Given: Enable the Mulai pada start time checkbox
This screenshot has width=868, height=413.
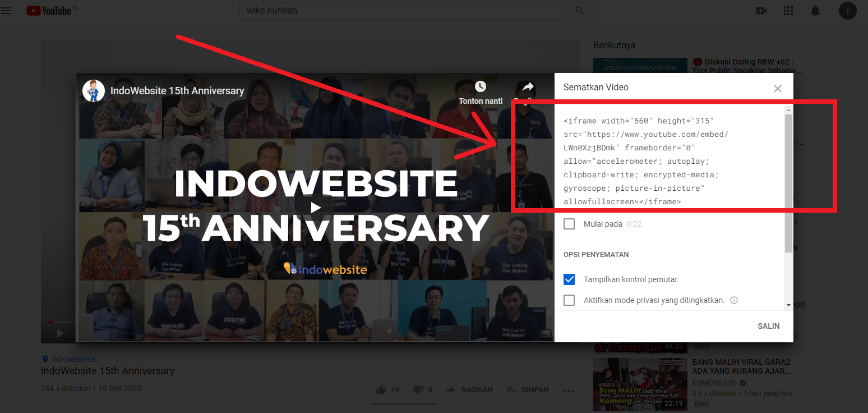Looking at the screenshot, I should tap(569, 223).
